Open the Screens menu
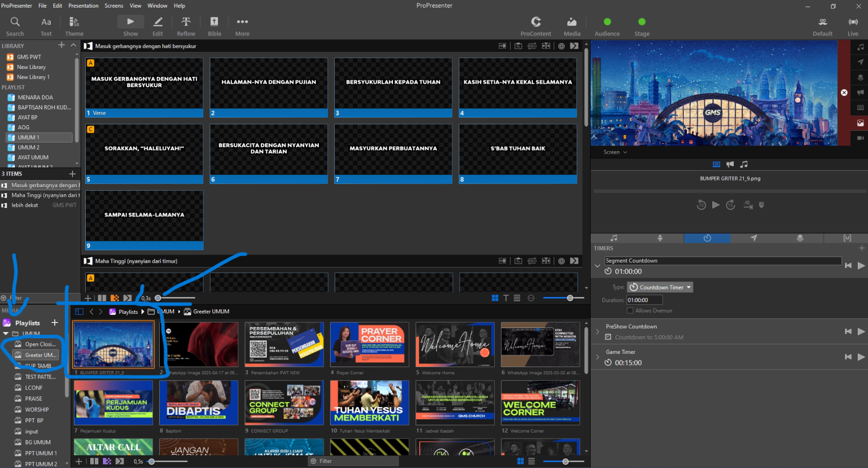Viewport: 868px width, 468px height. pyautogui.click(x=114, y=6)
